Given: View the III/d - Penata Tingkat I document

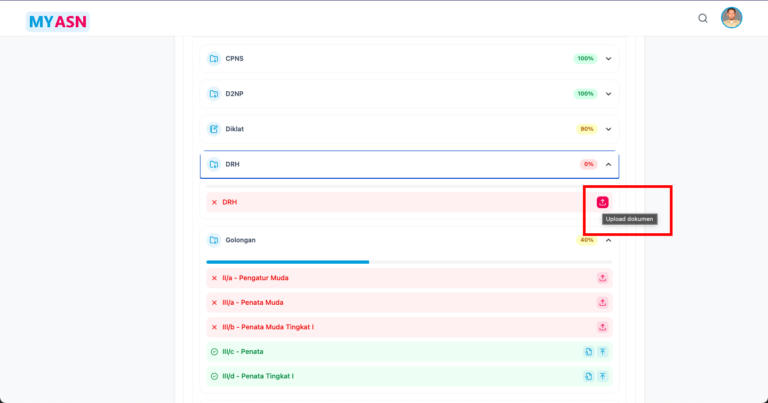Looking at the screenshot, I should pyautogui.click(x=589, y=376).
